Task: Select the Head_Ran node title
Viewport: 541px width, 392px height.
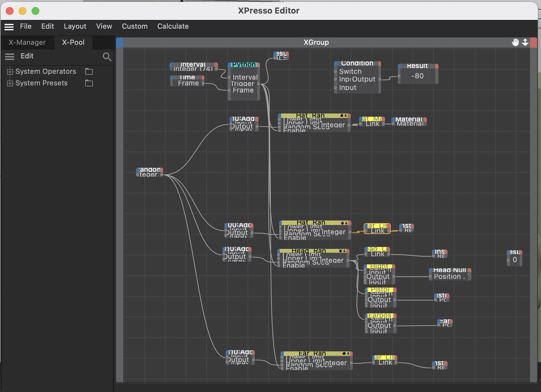Action: click(309, 251)
